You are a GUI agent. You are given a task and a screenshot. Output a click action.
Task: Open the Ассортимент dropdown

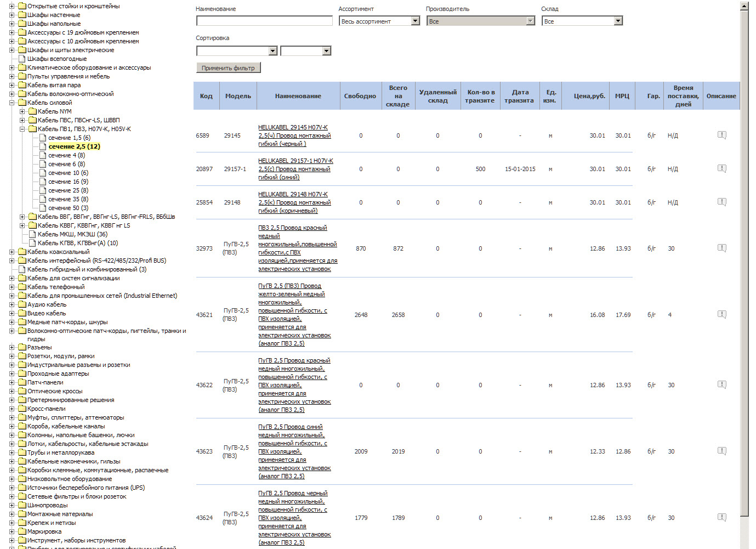click(x=415, y=21)
